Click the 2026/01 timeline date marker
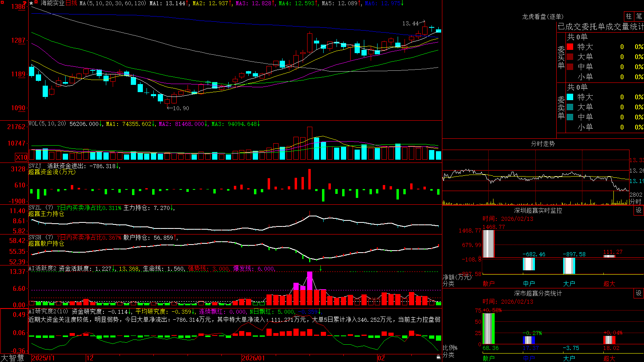Image resolution: width=644 pixels, height=362 pixels. click(253, 358)
